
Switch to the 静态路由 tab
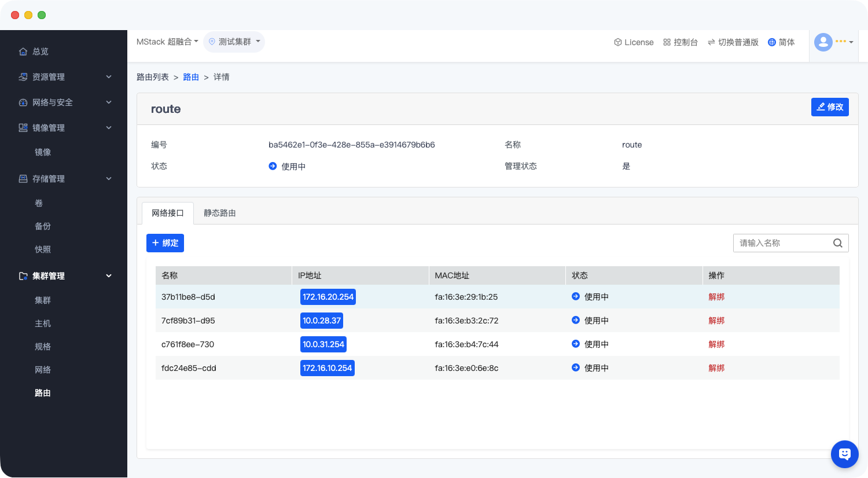click(x=219, y=213)
